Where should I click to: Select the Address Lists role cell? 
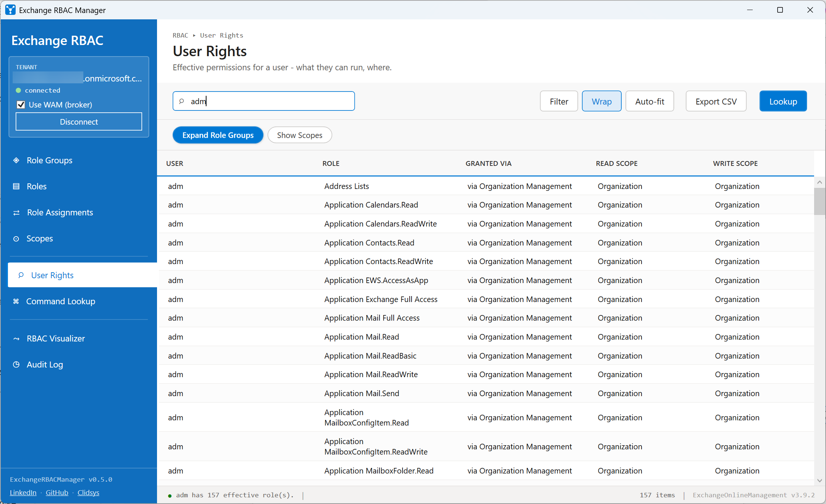pyautogui.click(x=346, y=186)
